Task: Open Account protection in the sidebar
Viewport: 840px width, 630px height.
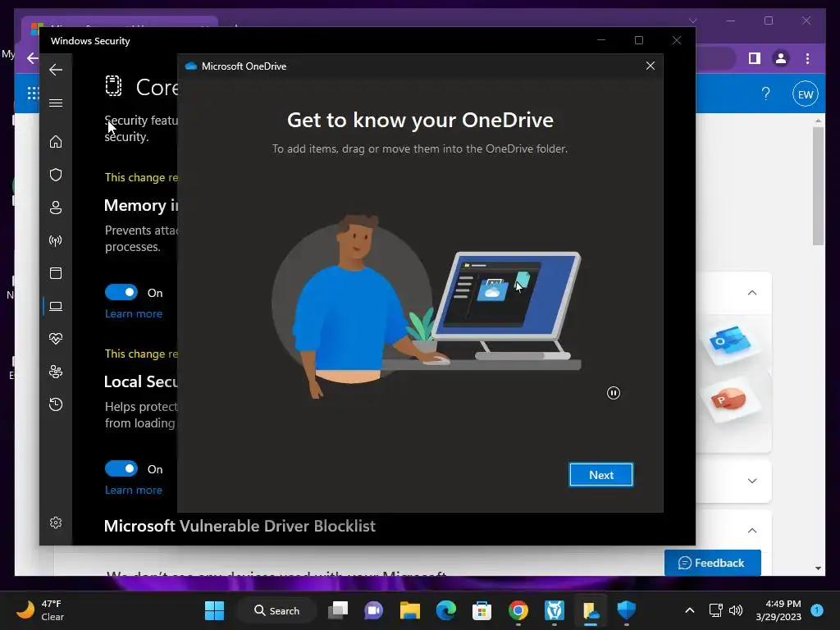Action: pos(56,208)
